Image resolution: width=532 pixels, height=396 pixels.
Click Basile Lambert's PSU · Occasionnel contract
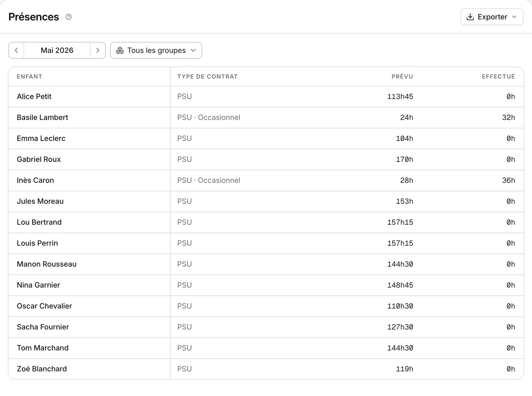pyautogui.click(x=209, y=117)
